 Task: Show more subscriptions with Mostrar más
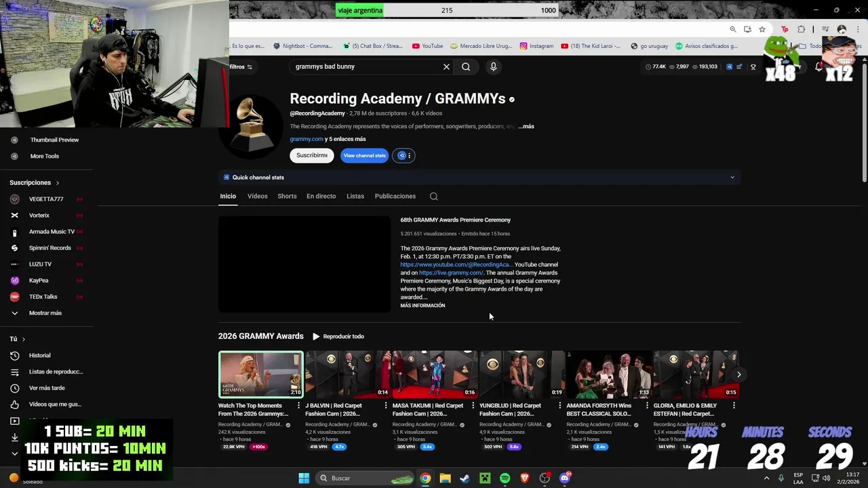45,313
